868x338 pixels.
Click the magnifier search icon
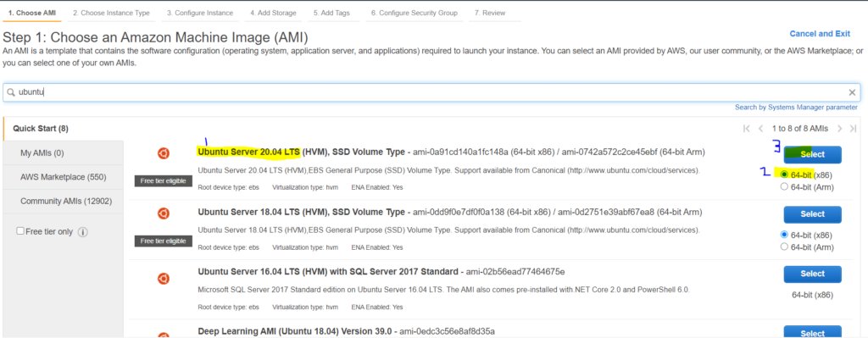11,92
